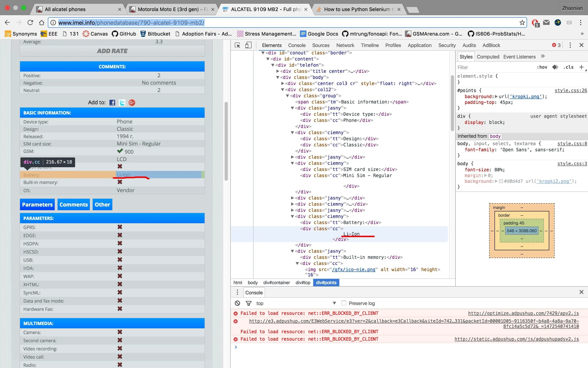
Task: Select element inspector tool in DevTools
Action: point(237,45)
